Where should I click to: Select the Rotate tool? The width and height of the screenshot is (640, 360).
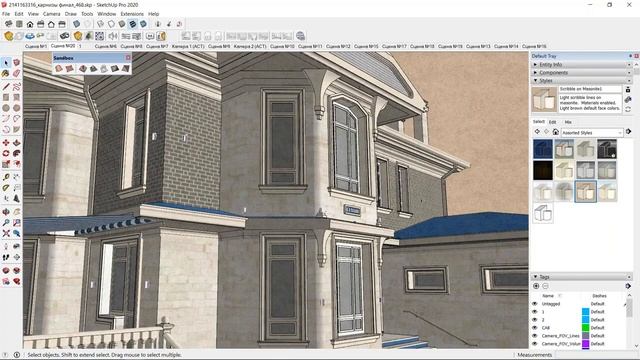coord(6,153)
